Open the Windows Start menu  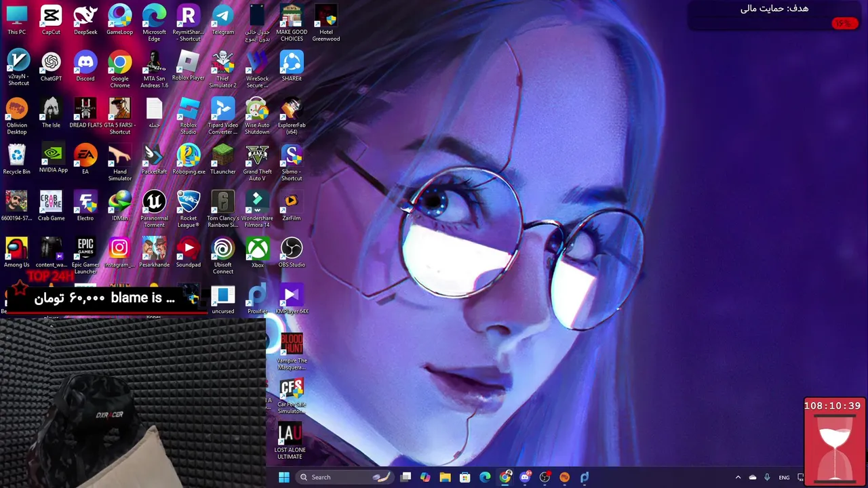284,477
